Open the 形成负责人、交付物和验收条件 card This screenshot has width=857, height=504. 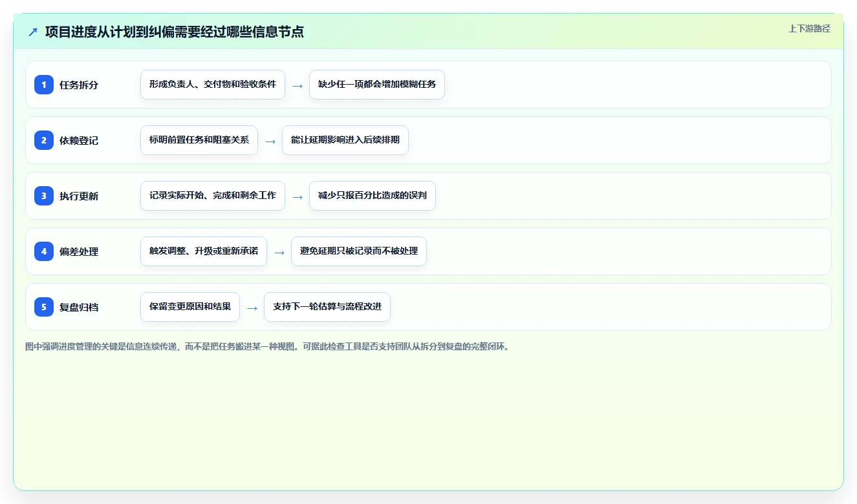[213, 85]
